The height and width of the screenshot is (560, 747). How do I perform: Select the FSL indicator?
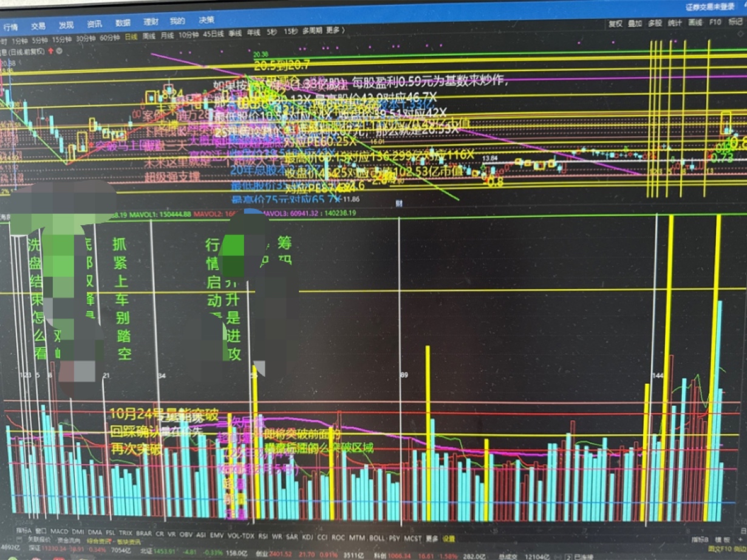pyautogui.click(x=111, y=532)
